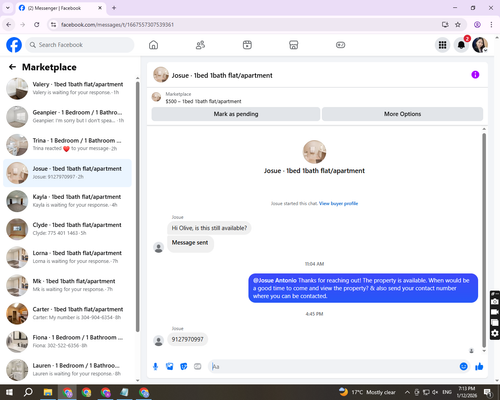
Task: Open the Facebook menu grid icon
Action: (442, 45)
